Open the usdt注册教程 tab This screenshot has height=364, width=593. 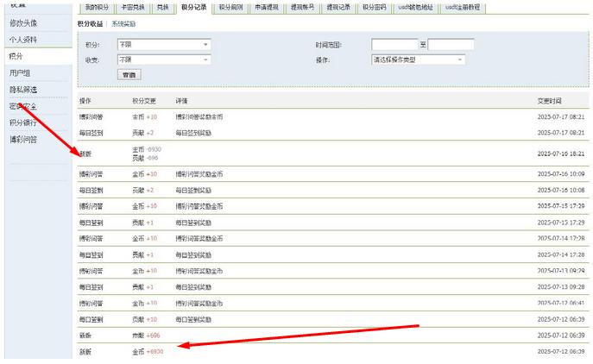pyautogui.click(x=463, y=7)
